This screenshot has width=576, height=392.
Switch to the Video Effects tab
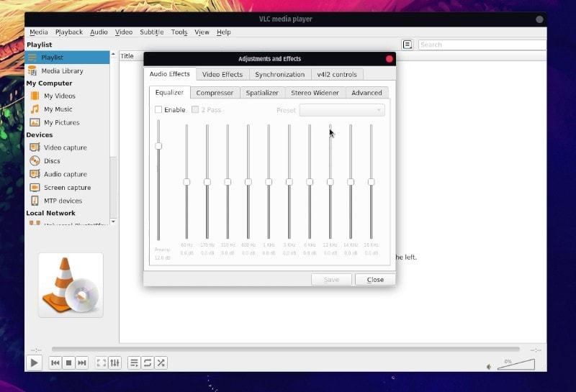[x=222, y=74]
